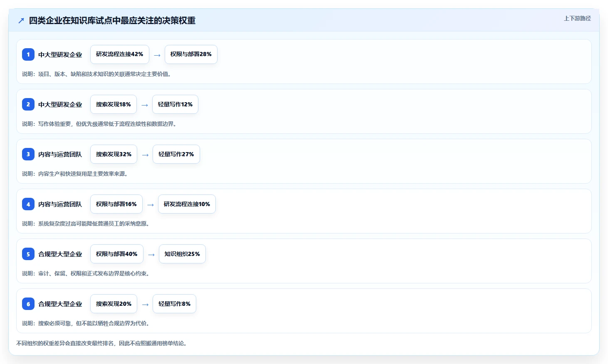Screen dimensions: 608x364
Task: Click the number 3 badge
Action: [x=28, y=154]
